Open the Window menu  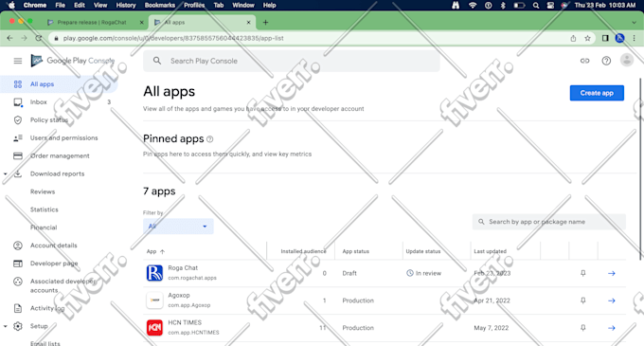tap(243, 6)
